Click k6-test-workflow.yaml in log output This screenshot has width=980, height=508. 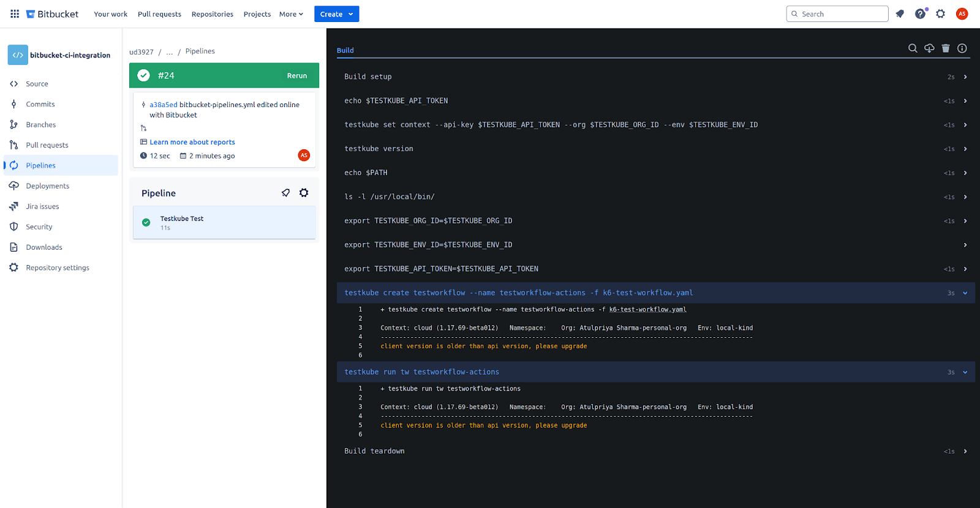[647, 310]
